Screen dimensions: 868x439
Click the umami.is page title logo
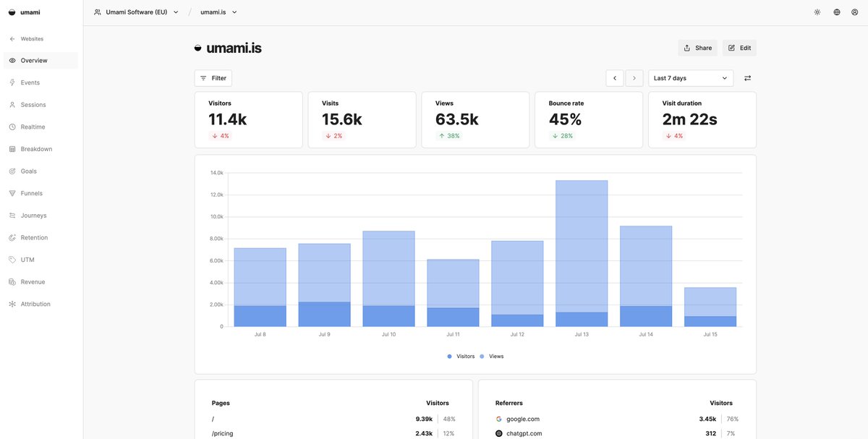coord(198,48)
